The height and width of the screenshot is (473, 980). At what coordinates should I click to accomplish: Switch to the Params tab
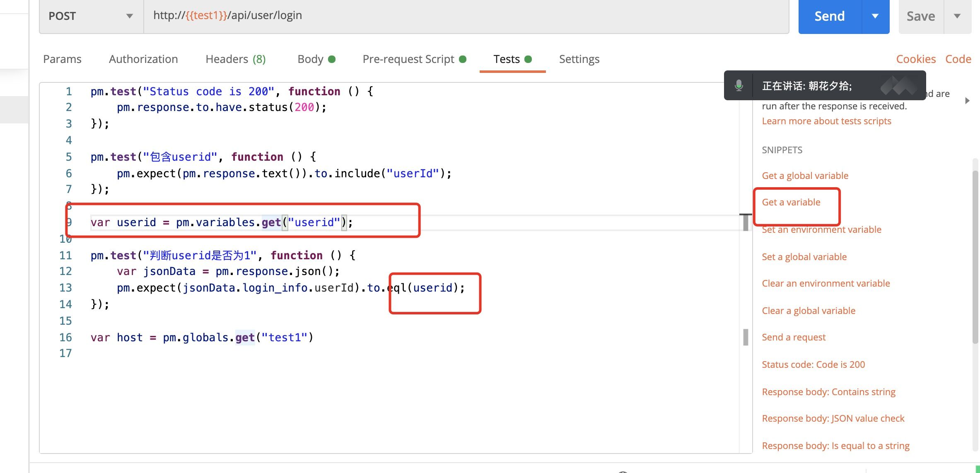click(x=62, y=59)
